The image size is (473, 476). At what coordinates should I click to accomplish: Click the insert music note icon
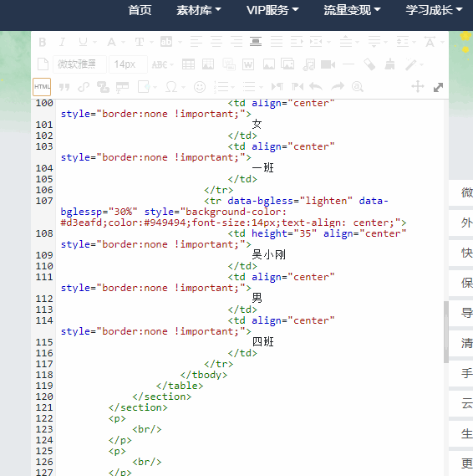click(308, 64)
